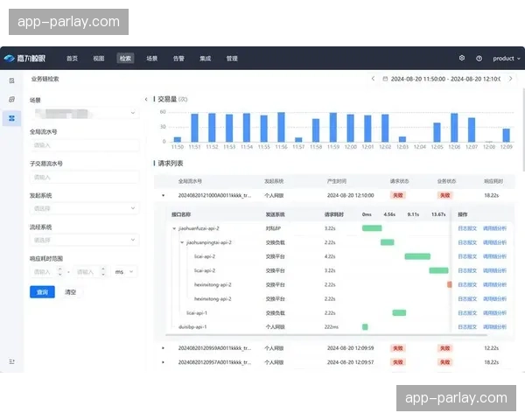Click calendar icon in date range picker
Screen dimensions: 525x420
pyautogui.click(x=385, y=79)
